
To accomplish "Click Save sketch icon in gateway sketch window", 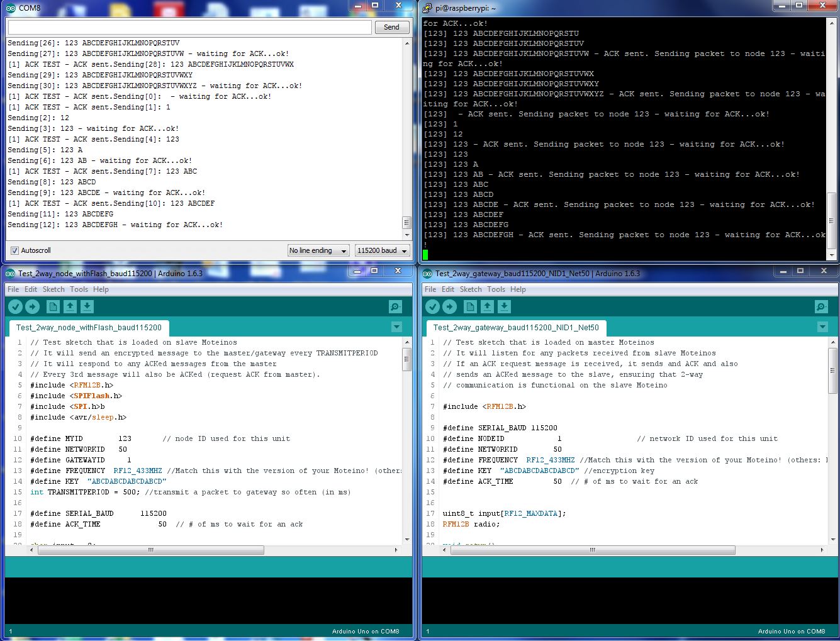I will [505, 306].
